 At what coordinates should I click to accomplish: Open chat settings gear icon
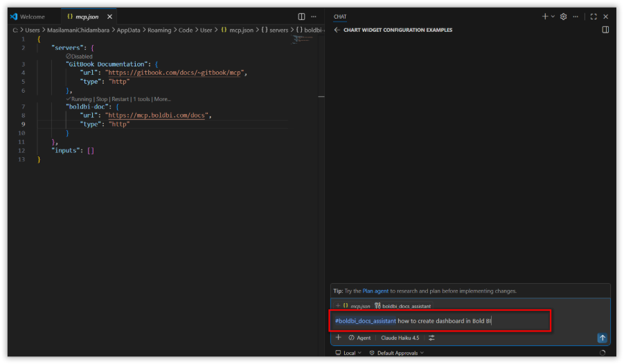(x=563, y=17)
